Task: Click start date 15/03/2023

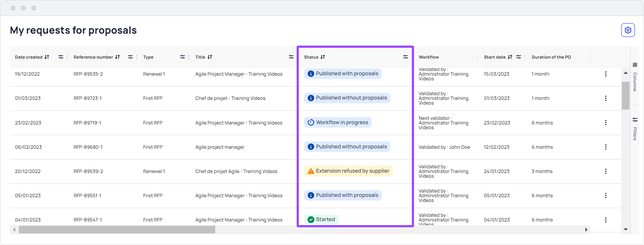Action: point(497,74)
